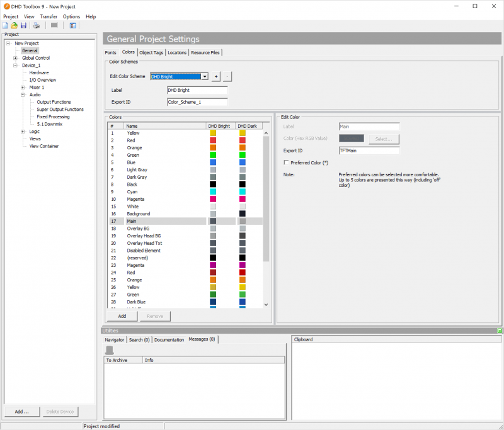This screenshot has width=504, height=430.
Task: Open the View menu
Action: pyautogui.click(x=29, y=16)
